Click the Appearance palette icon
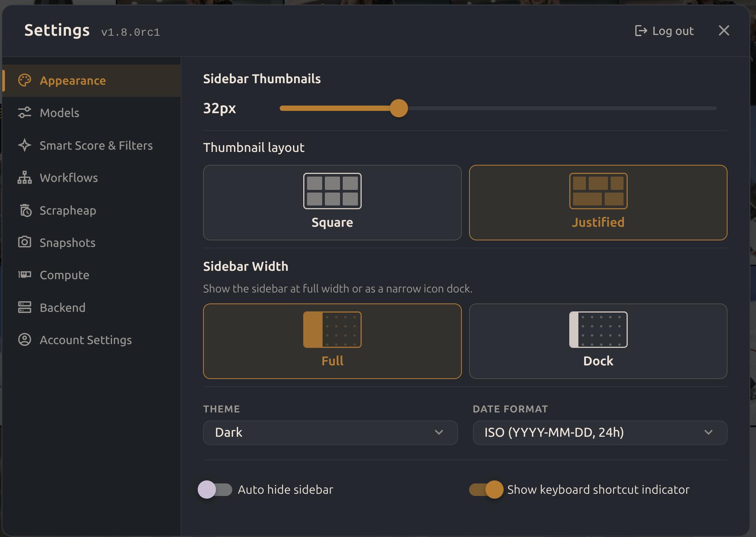The image size is (756, 537). (25, 81)
